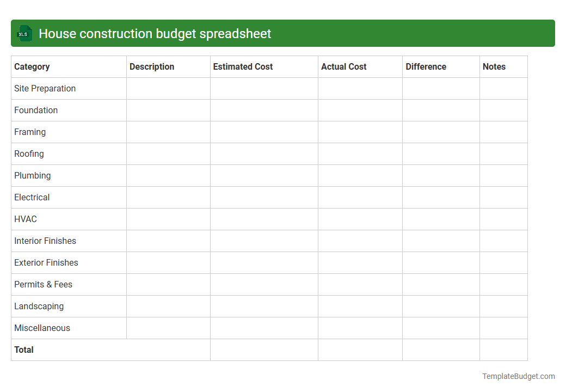
Task: Select the Site Preparation row label
Action: pyautogui.click(x=45, y=88)
